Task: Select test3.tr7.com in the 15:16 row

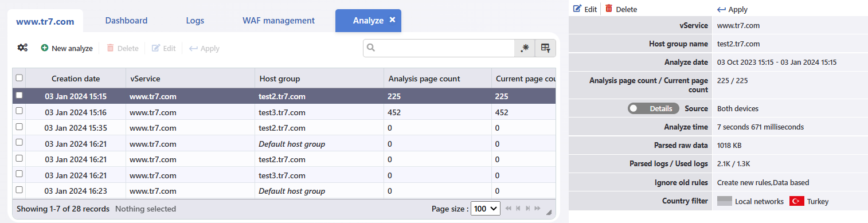Action: click(282, 112)
